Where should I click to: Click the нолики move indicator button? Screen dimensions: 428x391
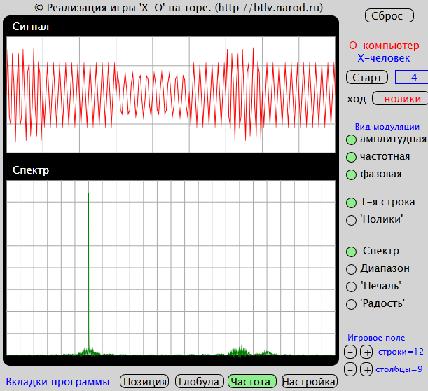[x=400, y=99]
